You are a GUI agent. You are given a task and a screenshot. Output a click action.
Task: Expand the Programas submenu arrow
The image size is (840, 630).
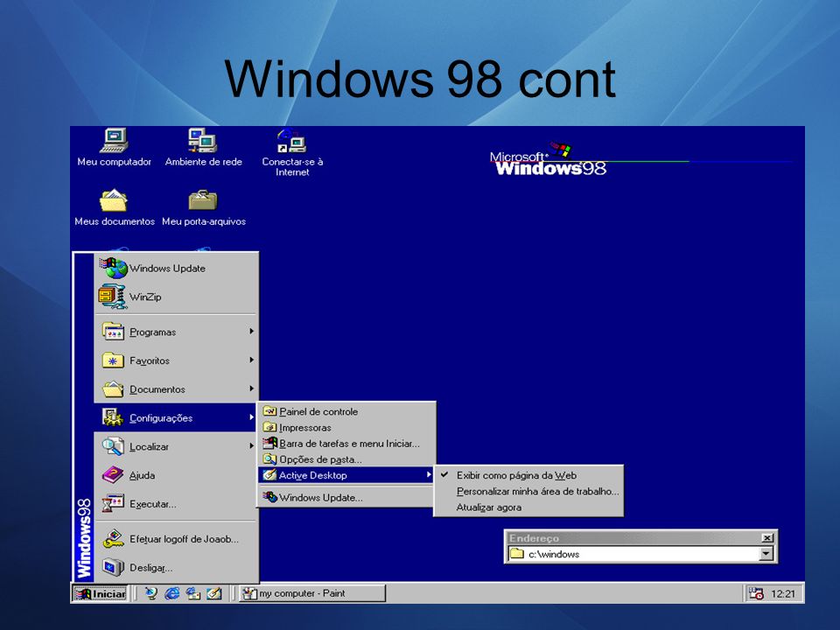251,332
